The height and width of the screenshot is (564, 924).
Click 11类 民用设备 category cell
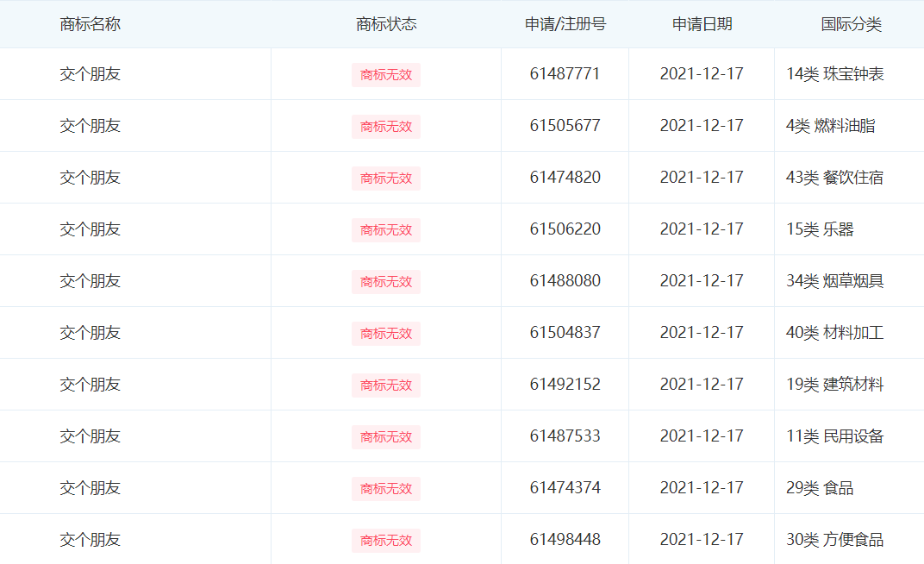(834, 436)
